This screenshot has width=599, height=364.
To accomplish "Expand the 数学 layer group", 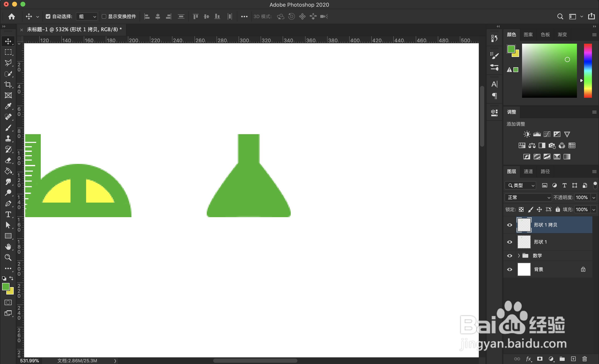I will click(519, 256).
